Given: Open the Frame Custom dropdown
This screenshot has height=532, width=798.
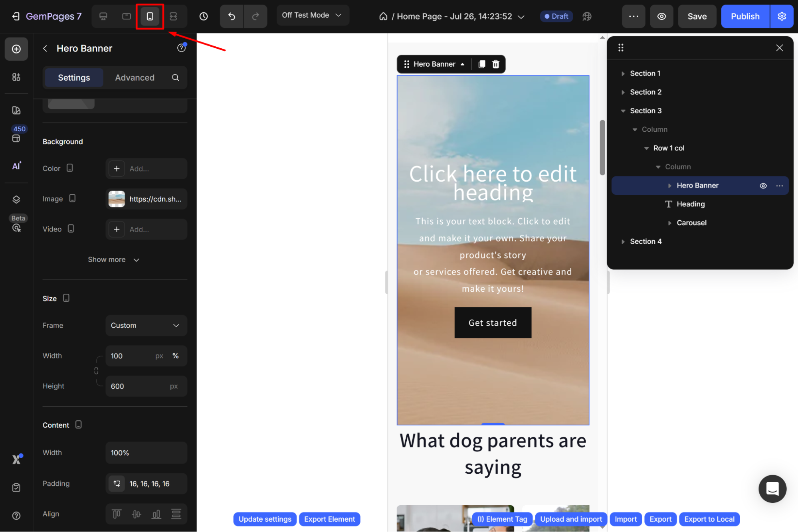Looking at the screenshot, I should 146,325.
